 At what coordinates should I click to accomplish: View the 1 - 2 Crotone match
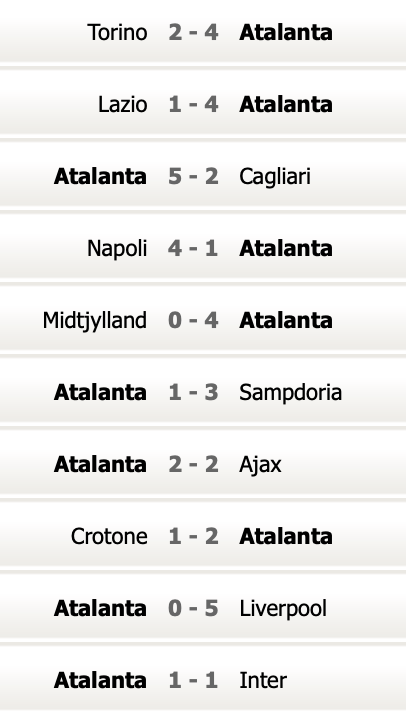[x=193, y=536]
